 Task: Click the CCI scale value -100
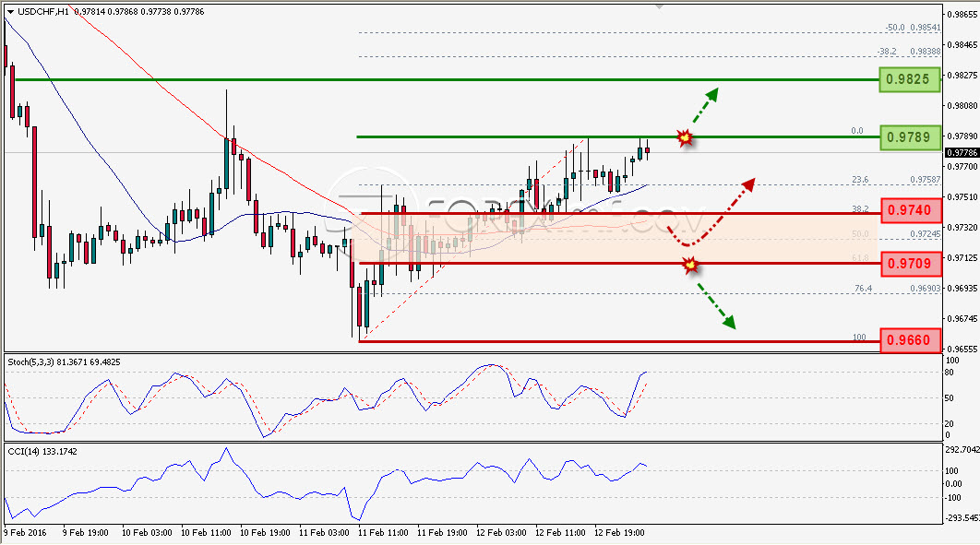[x=954, y=498]
